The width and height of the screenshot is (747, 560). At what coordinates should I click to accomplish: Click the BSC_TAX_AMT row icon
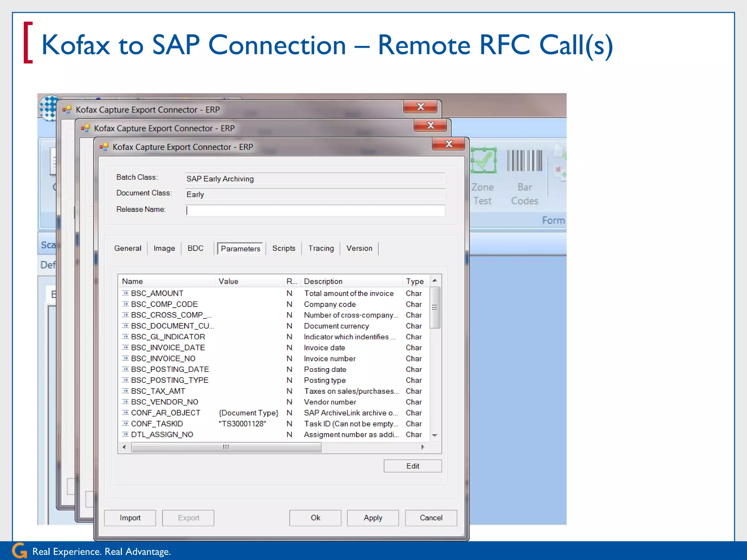point(125,391)
